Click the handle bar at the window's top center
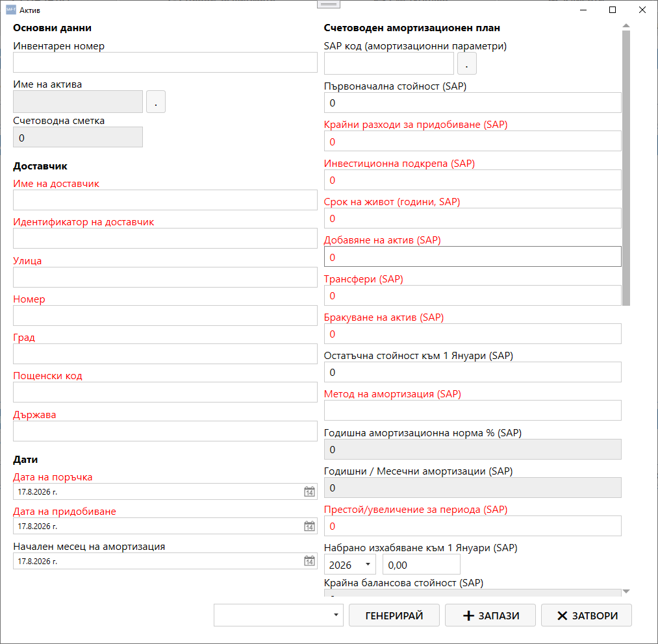 (x=329, y=4)
